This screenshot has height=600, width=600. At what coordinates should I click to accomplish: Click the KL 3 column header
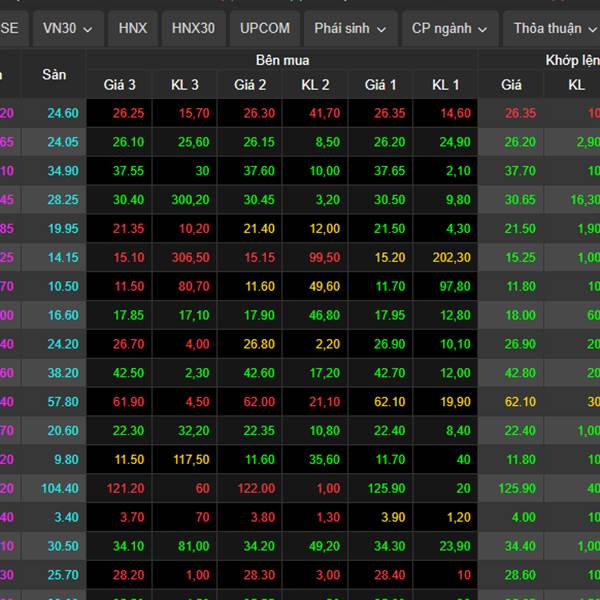(185, 85)
